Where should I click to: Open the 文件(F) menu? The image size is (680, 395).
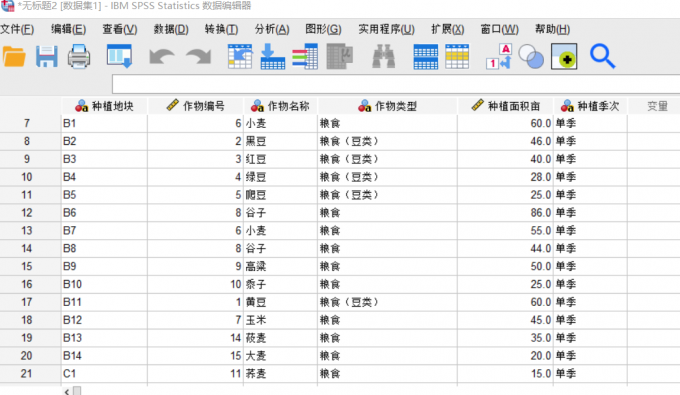click(x=17, y=29)
